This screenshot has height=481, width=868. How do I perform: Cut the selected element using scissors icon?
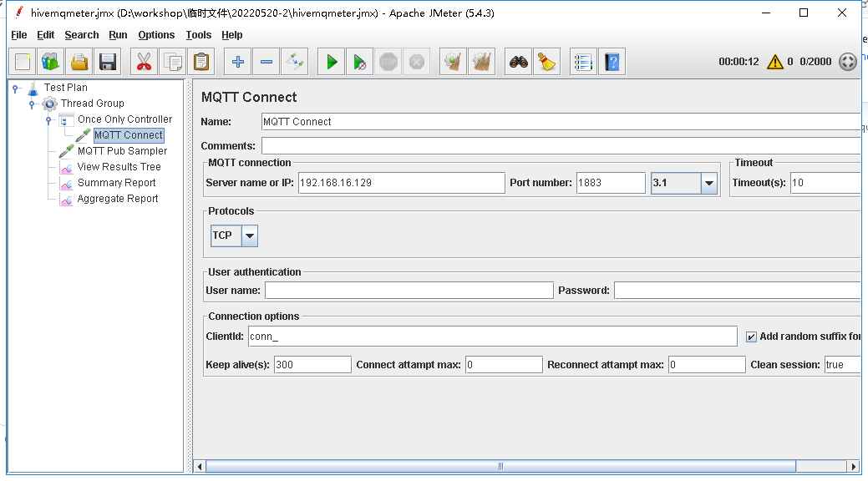coord(144,61)
